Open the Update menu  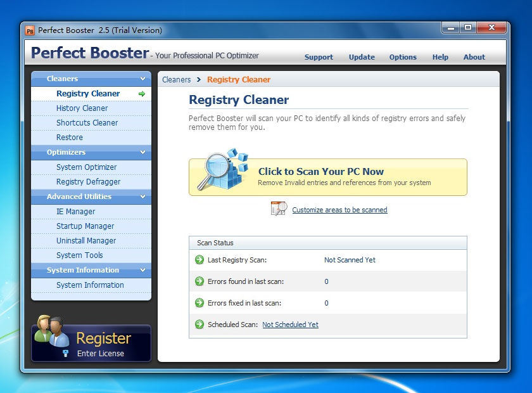pos(362,57)
